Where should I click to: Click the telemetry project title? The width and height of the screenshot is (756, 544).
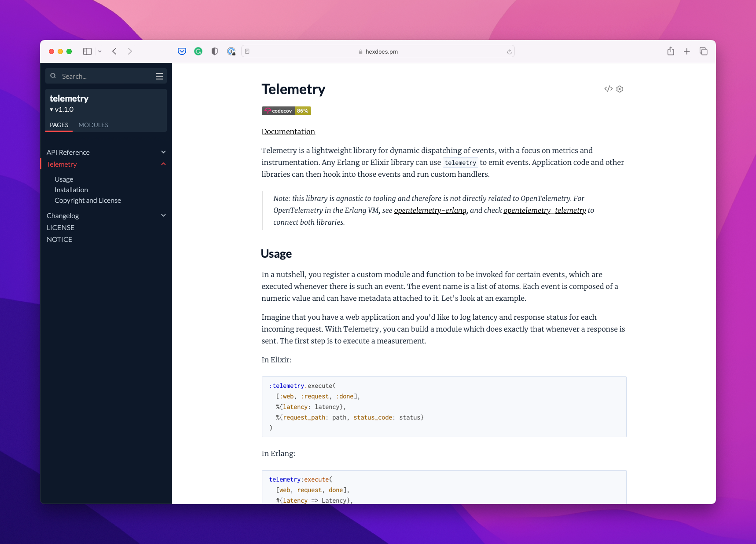[x=69, y=99]
